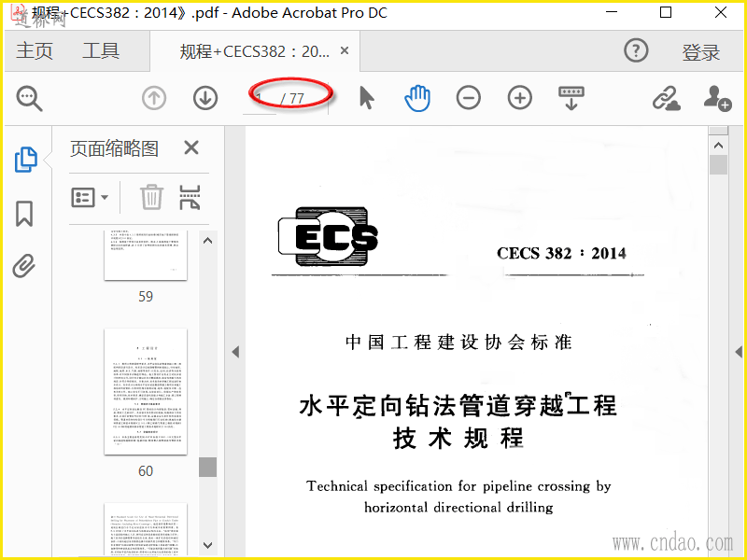
Task: Click the 登录 sign-in button
Action: 700,51
